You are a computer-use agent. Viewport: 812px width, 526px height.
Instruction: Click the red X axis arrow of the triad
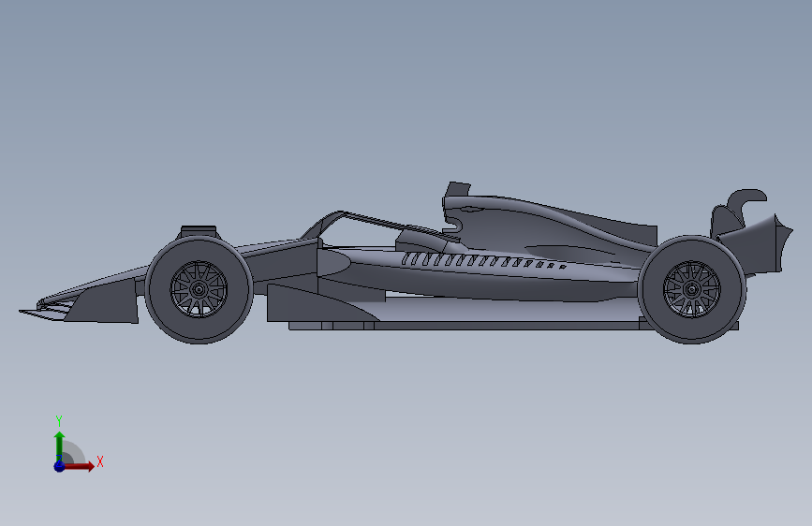point(80,466)
